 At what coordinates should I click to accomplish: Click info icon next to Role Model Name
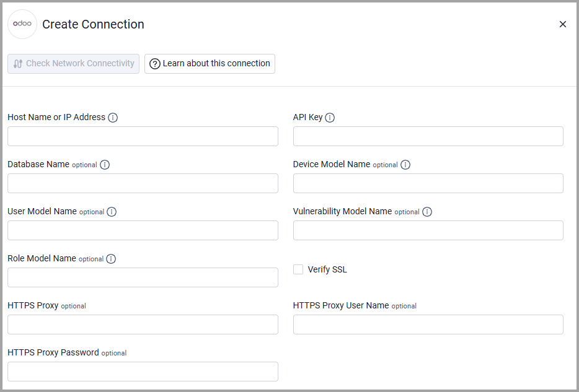(x=111, y=259)
